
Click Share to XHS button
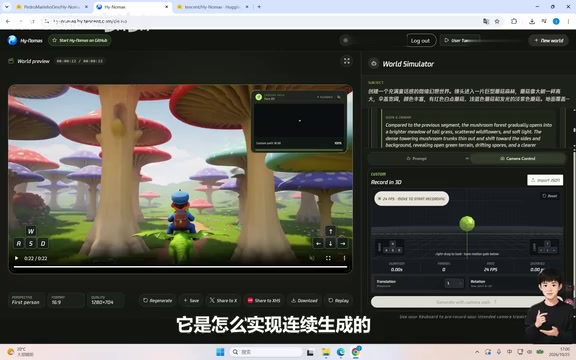point(264,300)
